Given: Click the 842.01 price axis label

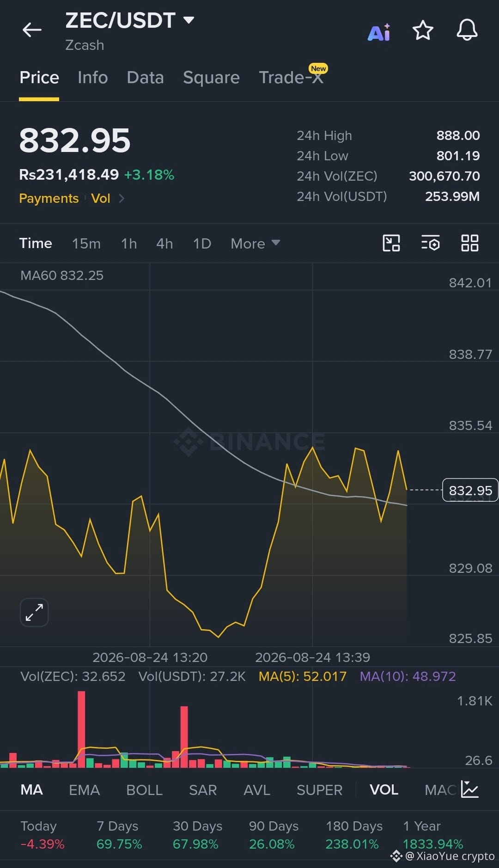Looking at the screenshot, I should [470, 283].
